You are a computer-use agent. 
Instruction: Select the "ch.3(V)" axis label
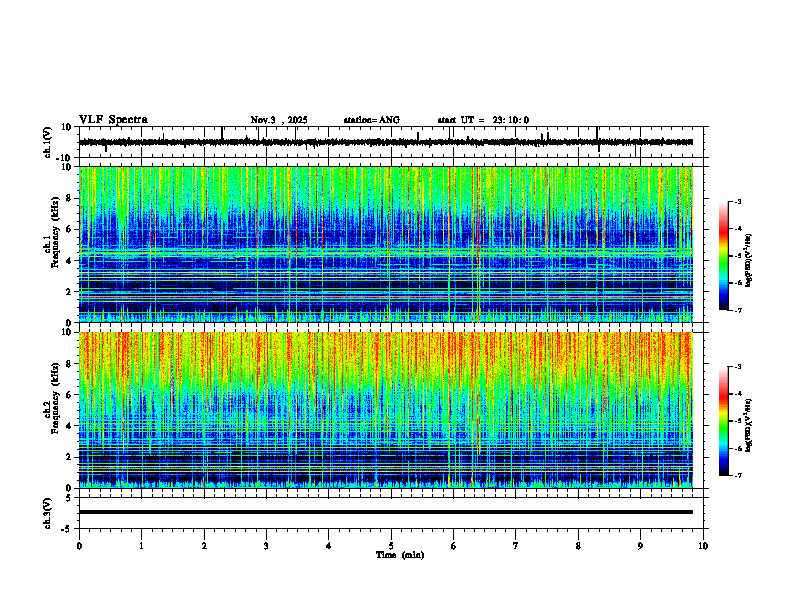[48, 513]
